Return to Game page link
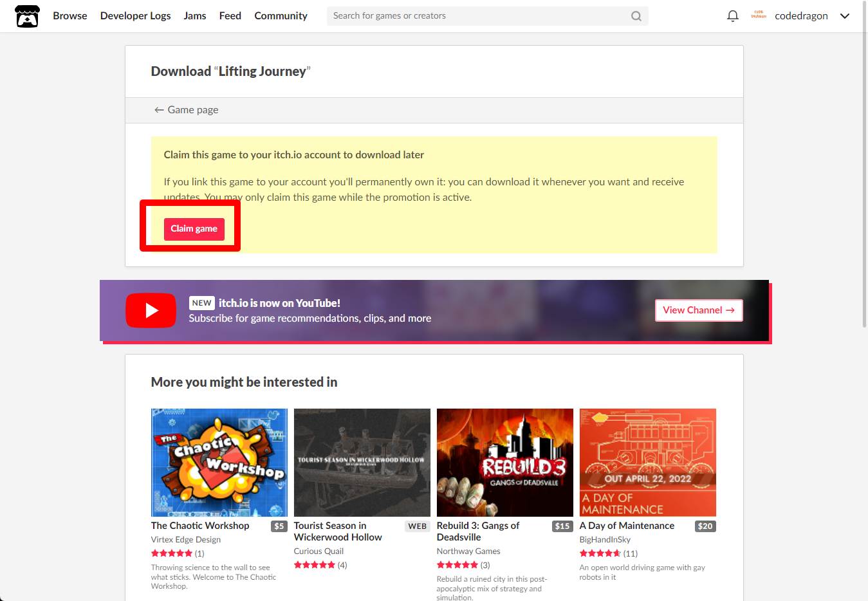Image resolution: width=868 pixels, height=601 pixels. point(186,110)
